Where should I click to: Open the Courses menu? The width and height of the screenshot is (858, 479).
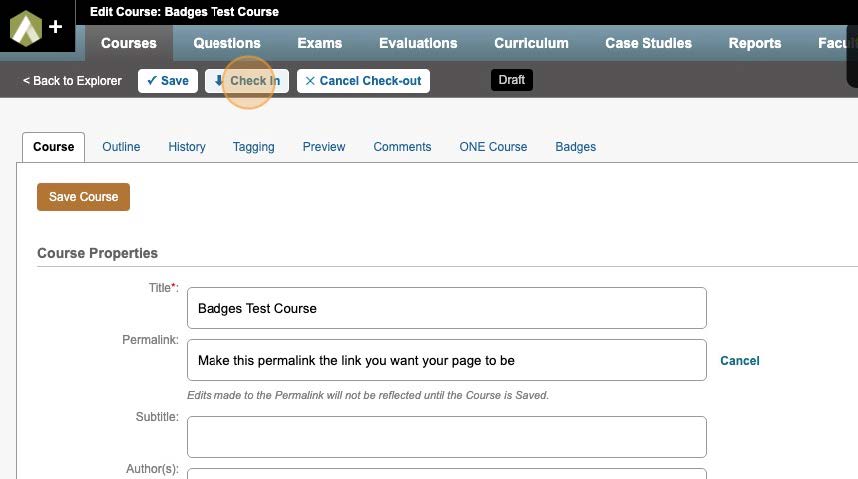[129, 43]
